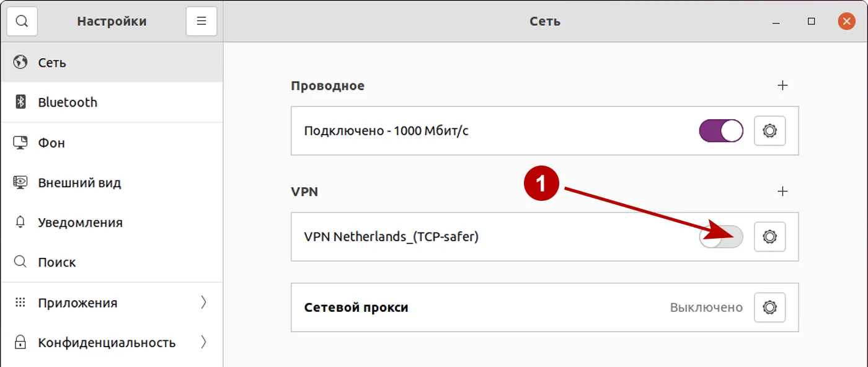Enable the VPN Netherlands_(TCP-safer) toggle

pos(721,237)
